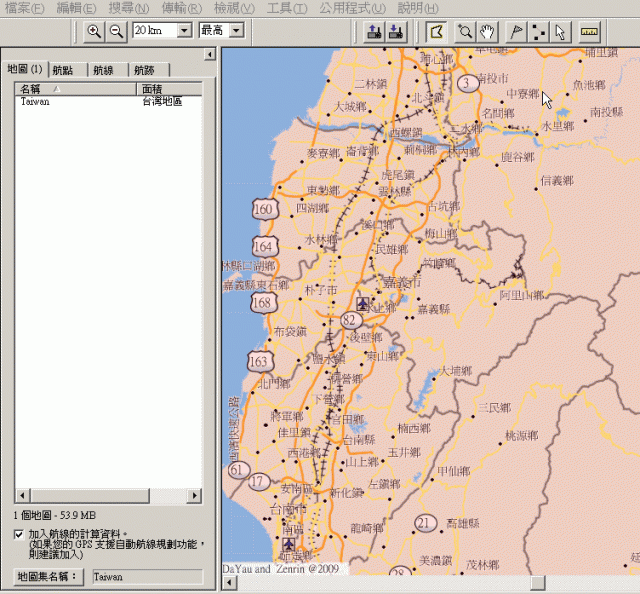Click the 甲仙鄉 label on map
Image resolution: width=640 pixels, height=594 pixels.
point(453,472)
